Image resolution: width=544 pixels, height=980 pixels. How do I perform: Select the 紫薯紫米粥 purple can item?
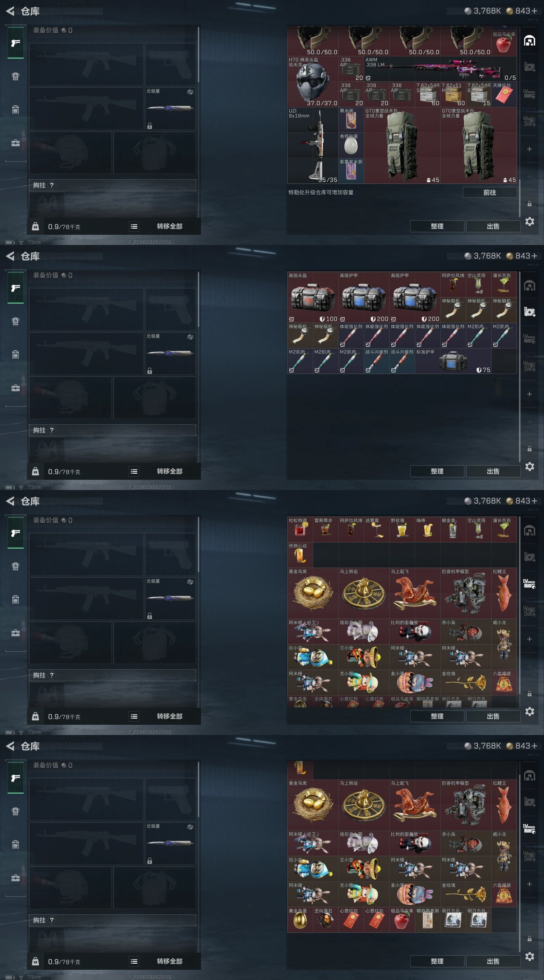point(351,171)
